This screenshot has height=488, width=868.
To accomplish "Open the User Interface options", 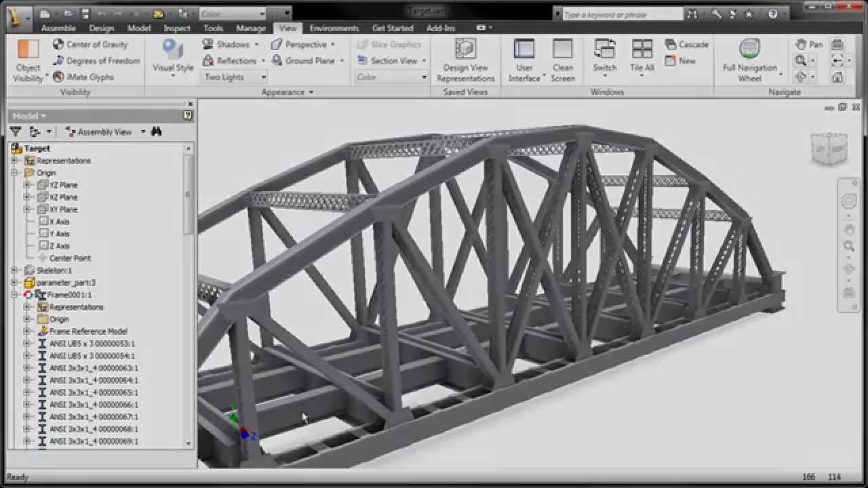I will click(x=524, y=60).
